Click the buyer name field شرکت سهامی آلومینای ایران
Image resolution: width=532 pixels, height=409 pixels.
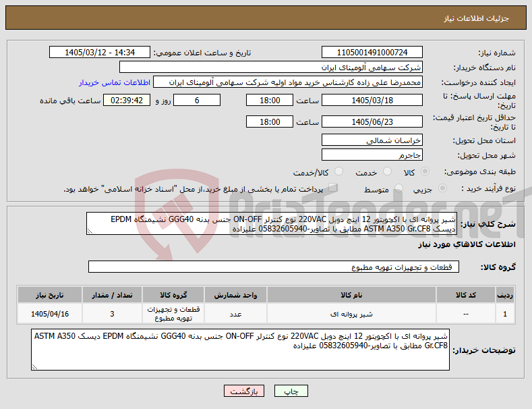tap(271, 67)
